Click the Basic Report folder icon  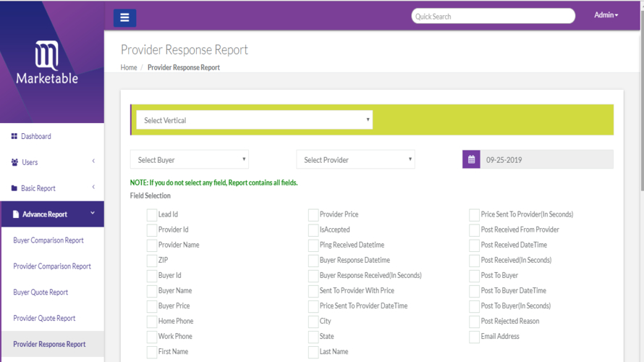click(x=14, y=188)
